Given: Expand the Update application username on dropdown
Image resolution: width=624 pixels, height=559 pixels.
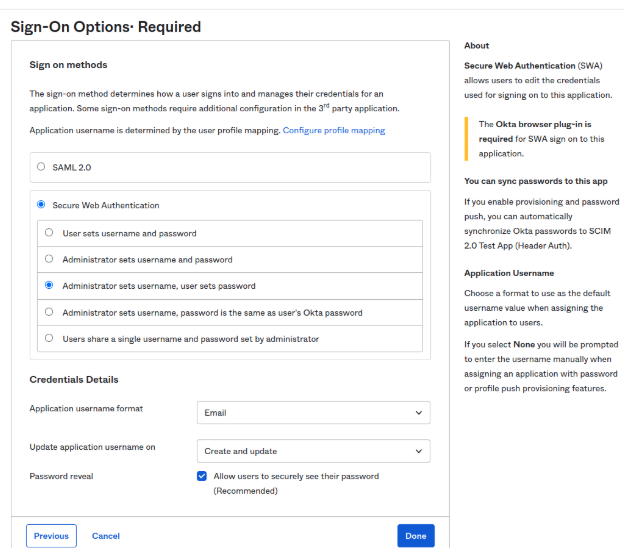Looking at the screenshot, I should coord(313,451).
